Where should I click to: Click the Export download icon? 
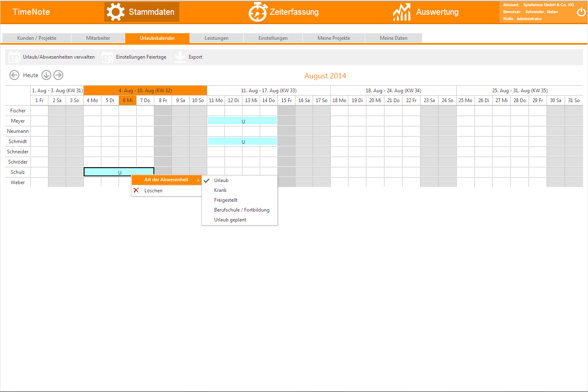pos(180,57)
